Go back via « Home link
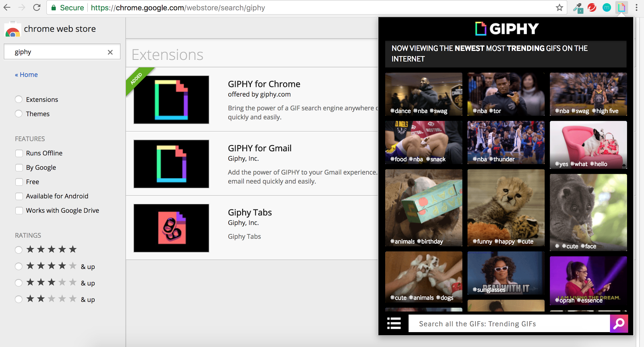This screenshot has height=347, width=644. 26,75
